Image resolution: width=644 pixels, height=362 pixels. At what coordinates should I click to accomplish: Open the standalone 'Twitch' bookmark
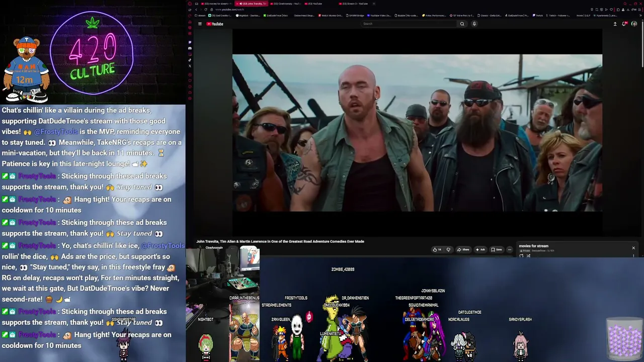click(x=537, y=16)
